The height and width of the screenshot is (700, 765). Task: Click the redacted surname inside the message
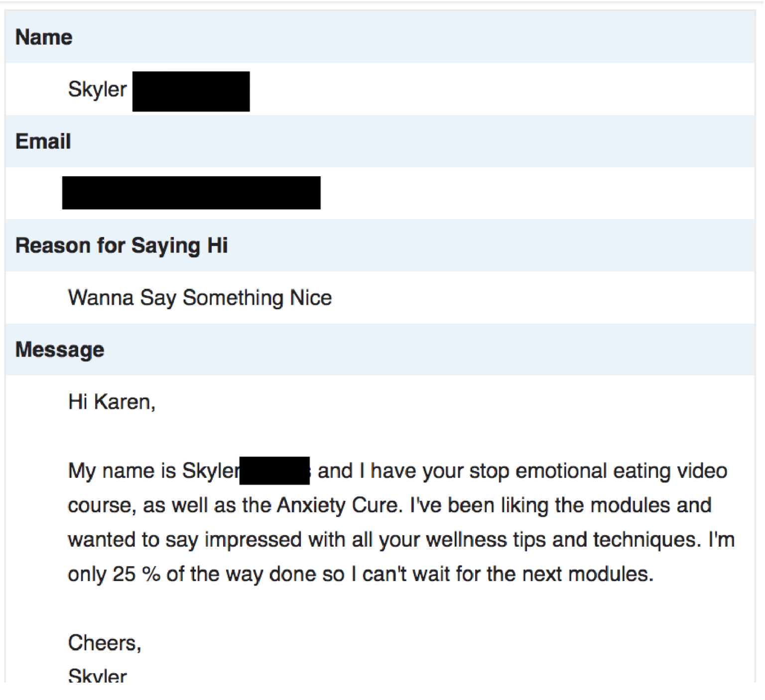coord(274,471)
